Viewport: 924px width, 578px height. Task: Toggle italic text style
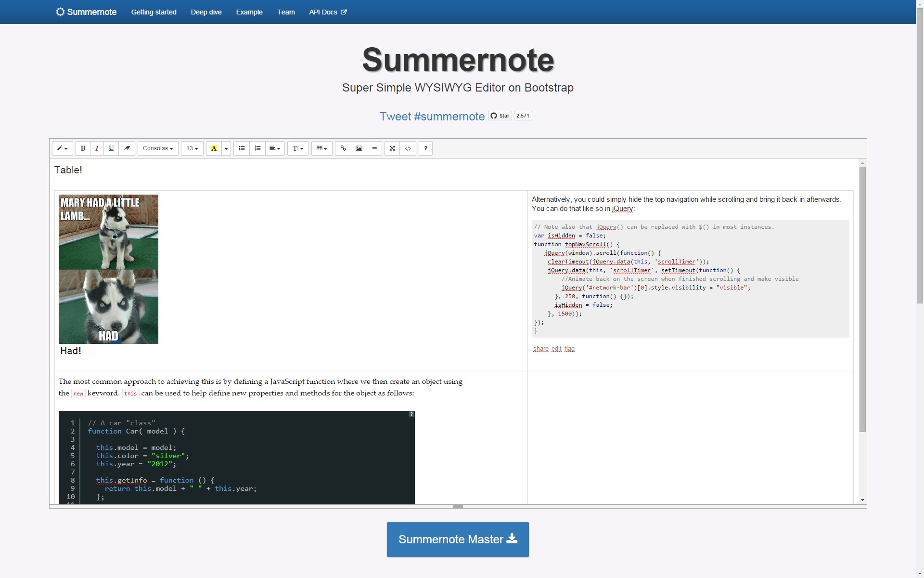97,148
